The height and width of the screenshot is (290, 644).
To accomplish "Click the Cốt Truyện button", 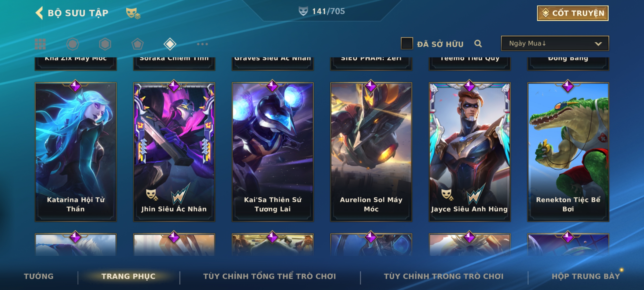I will coord(573,13).
